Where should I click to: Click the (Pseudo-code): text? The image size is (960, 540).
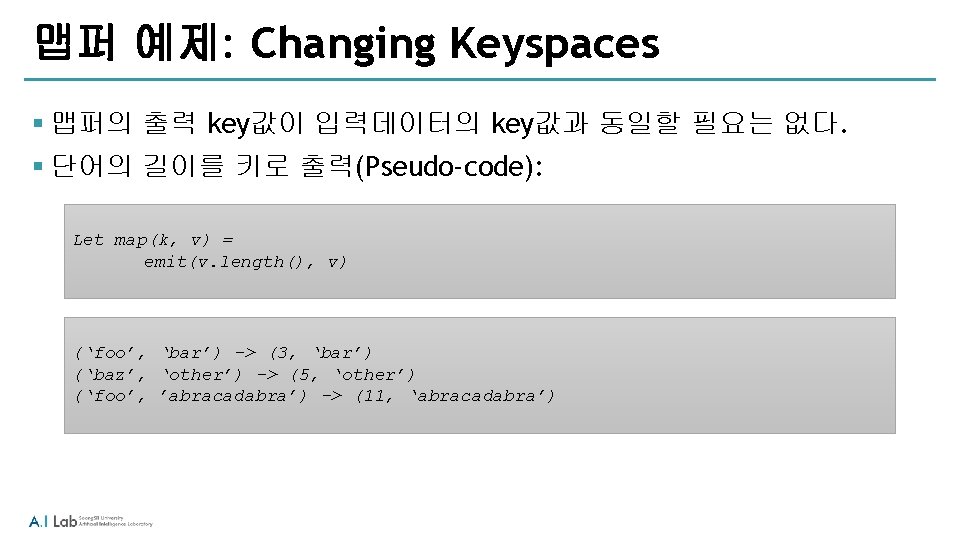pyautogui.click(x=455, y=167)
